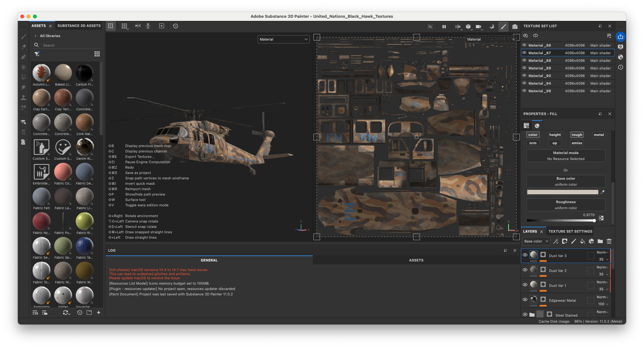Open the 2D viewport Material dropdown
644x348 pixels.
click(491, 39)
